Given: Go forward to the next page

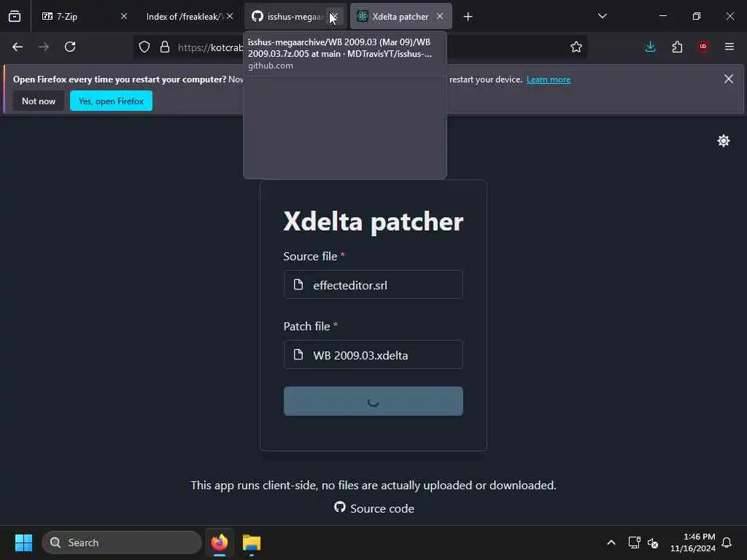Looking at the screenshot, I should [x=44, y=47].
